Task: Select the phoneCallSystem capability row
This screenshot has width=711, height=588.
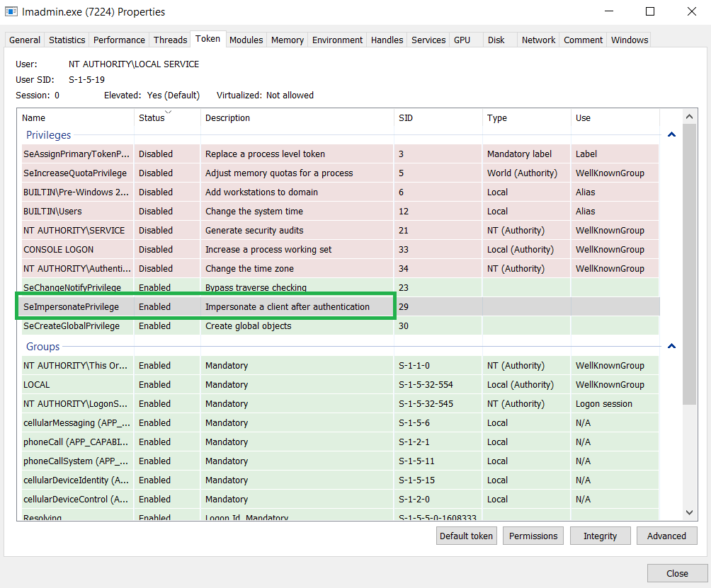Action: [341, 461]
